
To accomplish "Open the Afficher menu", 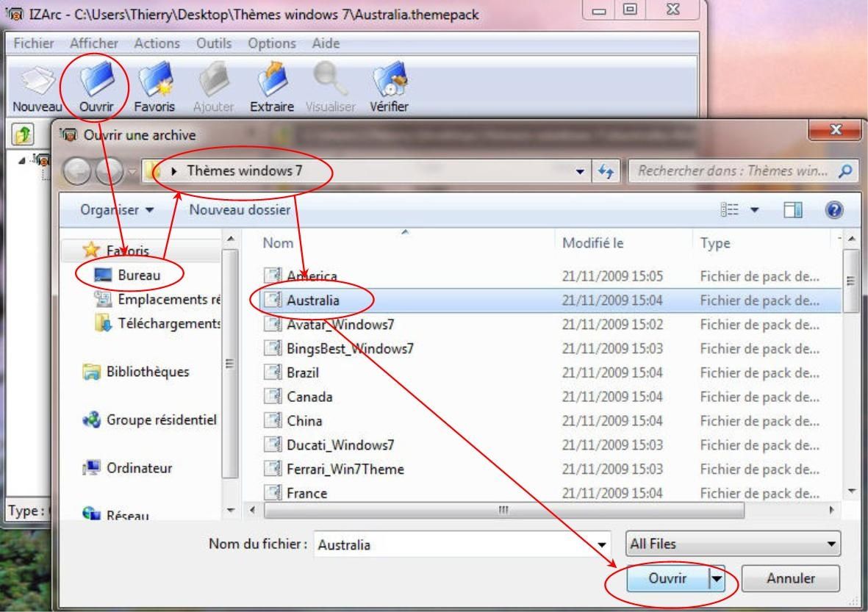I will [94, 43].
